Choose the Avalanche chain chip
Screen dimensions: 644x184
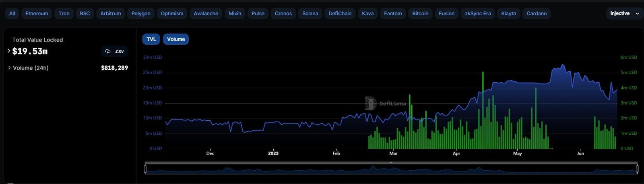coord(206,13)
